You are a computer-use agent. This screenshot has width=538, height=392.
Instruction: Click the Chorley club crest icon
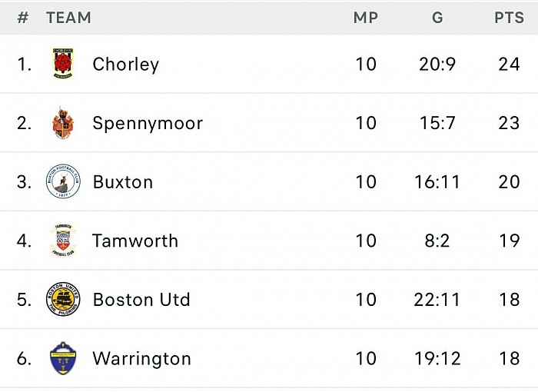[x=63, y=64]
